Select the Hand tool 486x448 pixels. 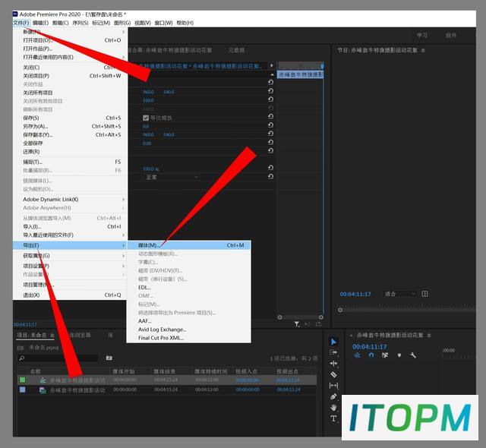tap(333, 408)
